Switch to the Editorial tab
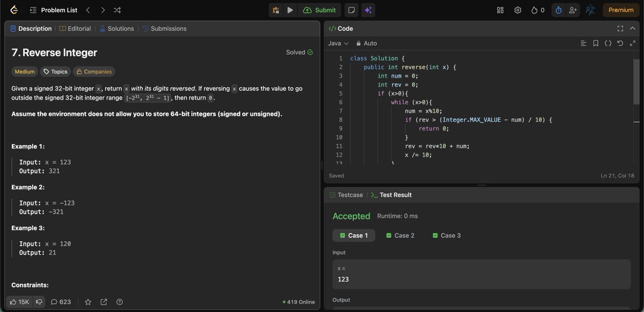 pyautogui.click(x=75, y=29)
